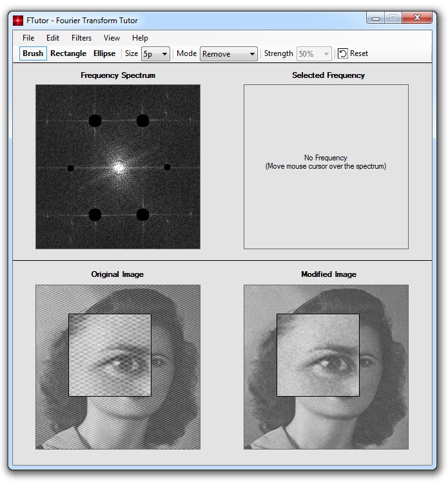Minimize the FTutor window

[x=376, y=18]
